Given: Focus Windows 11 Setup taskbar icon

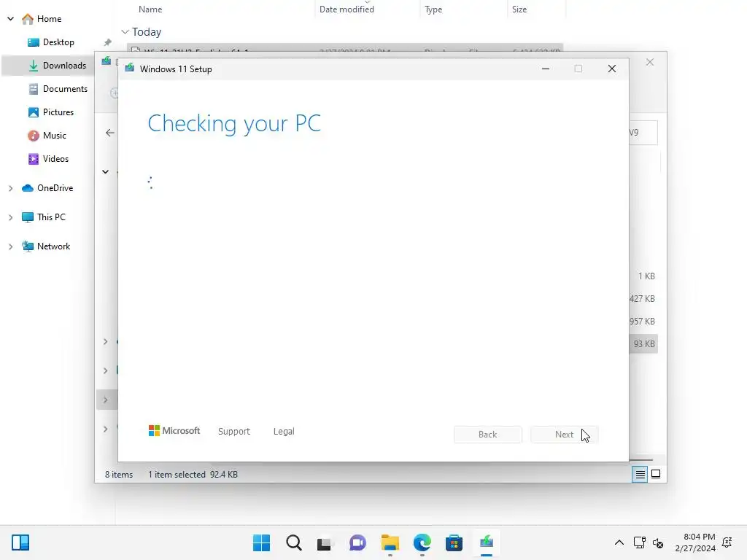Looking at the screenshot, I should [x=487, y=542].
